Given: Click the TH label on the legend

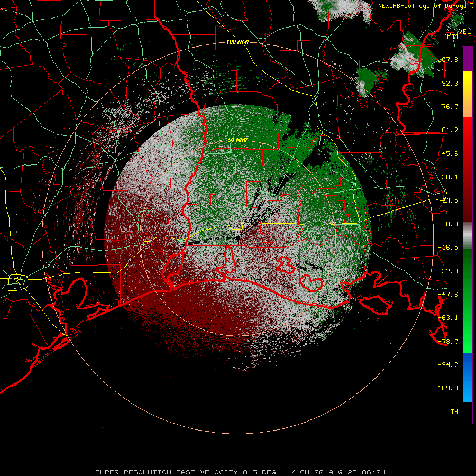Looking at the screenshot, I should tap(454, 412).
